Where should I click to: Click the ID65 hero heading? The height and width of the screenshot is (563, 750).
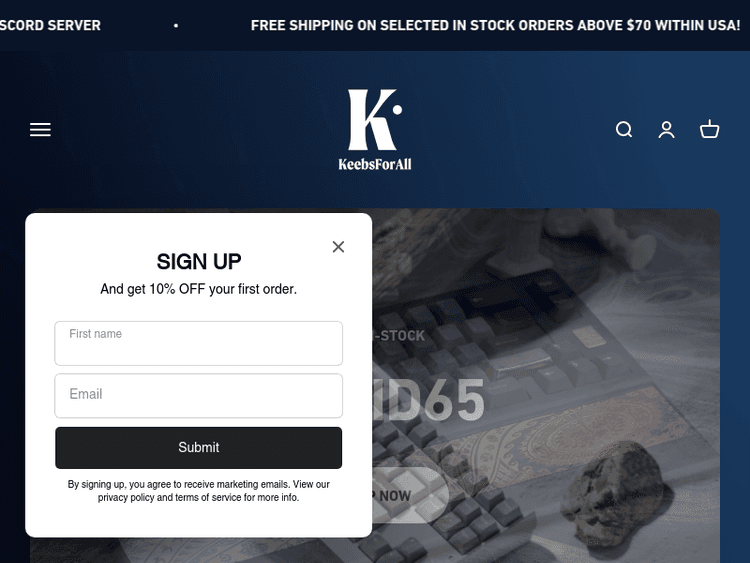click(429, 400)
